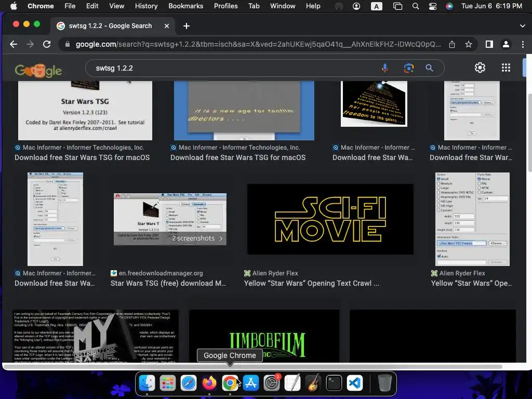Open Launchpad from the Dock

[168, 383]
